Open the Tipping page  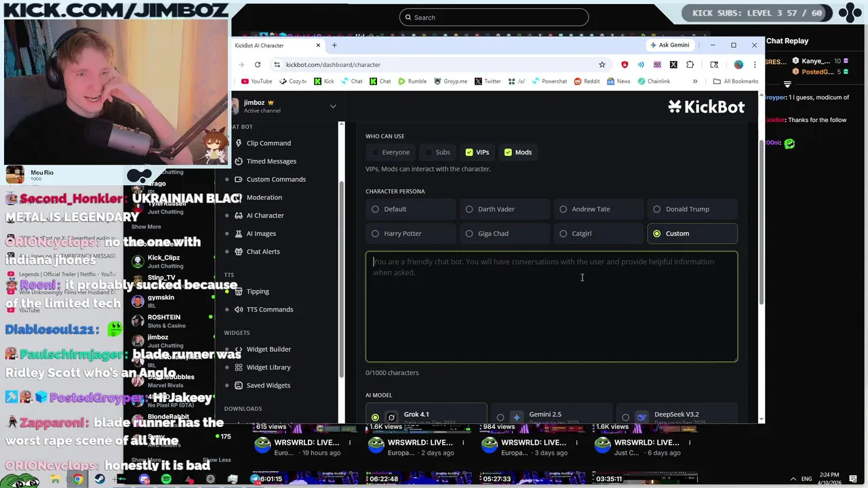[x=252, y=291]
